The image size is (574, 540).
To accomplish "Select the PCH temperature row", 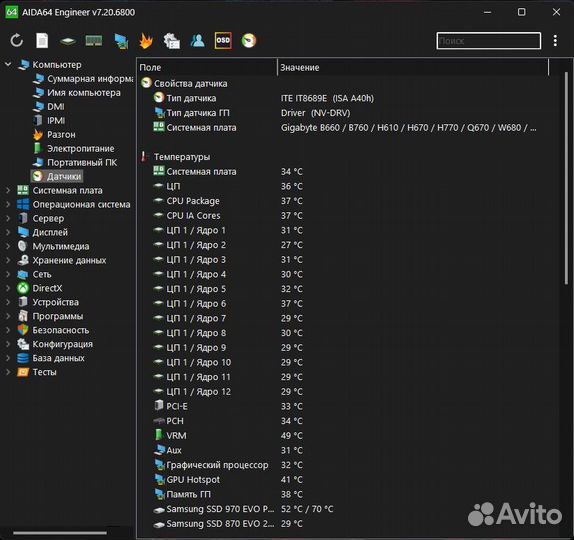I will tap(228, 421).
